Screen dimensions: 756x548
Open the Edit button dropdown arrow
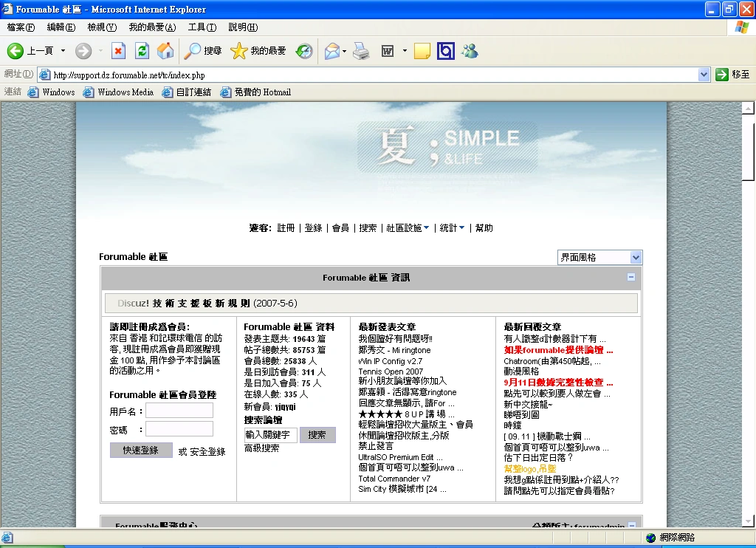(405, 51)
